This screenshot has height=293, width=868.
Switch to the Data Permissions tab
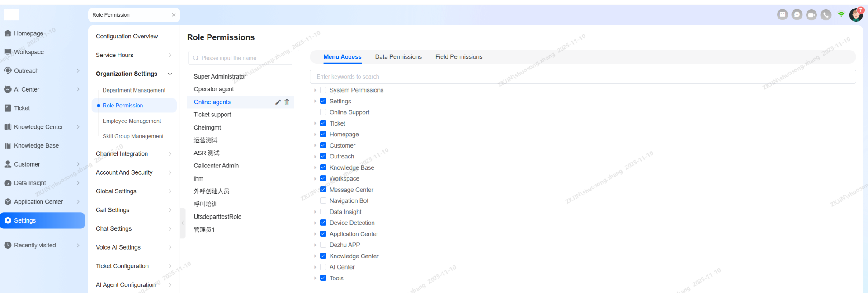[398, 57]
